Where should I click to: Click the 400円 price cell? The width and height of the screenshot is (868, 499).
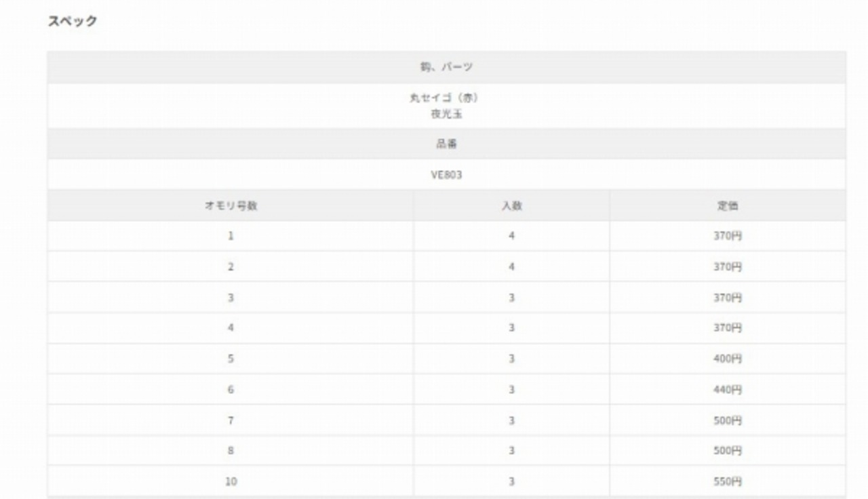728,359
